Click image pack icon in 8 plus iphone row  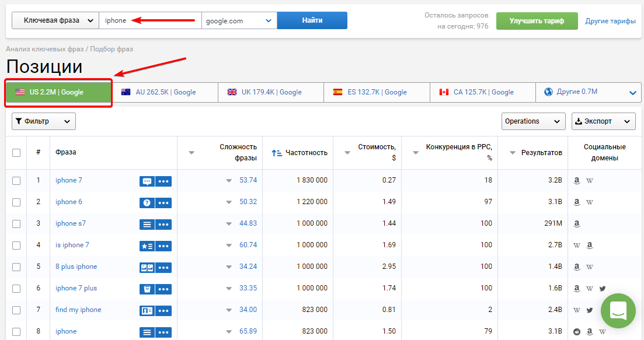click(x=147, y=268)
